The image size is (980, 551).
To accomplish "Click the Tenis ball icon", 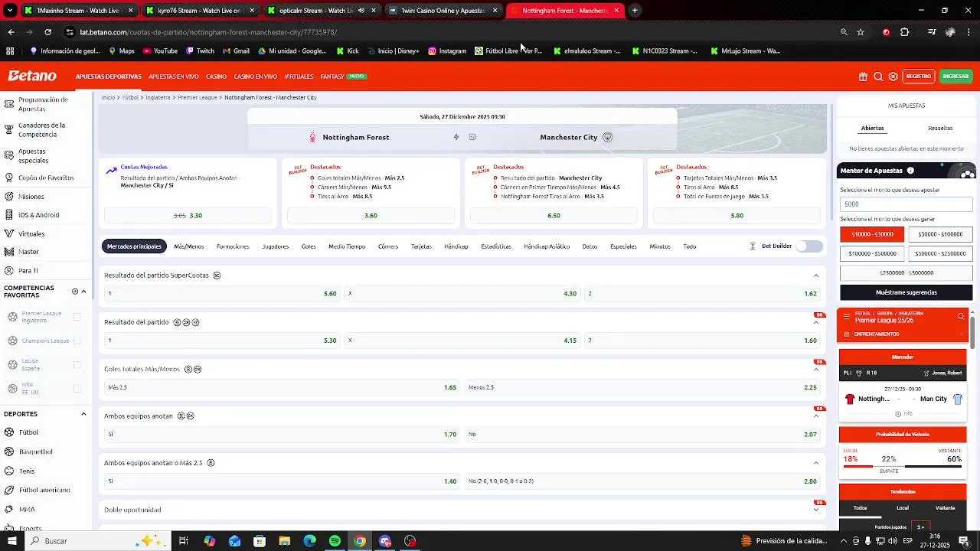I will [x=9, y=471].
